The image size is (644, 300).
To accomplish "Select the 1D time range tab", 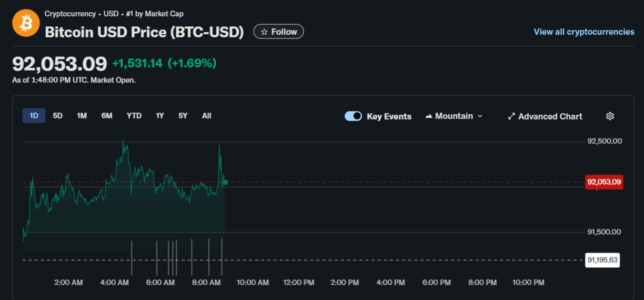I will point(34,116).
